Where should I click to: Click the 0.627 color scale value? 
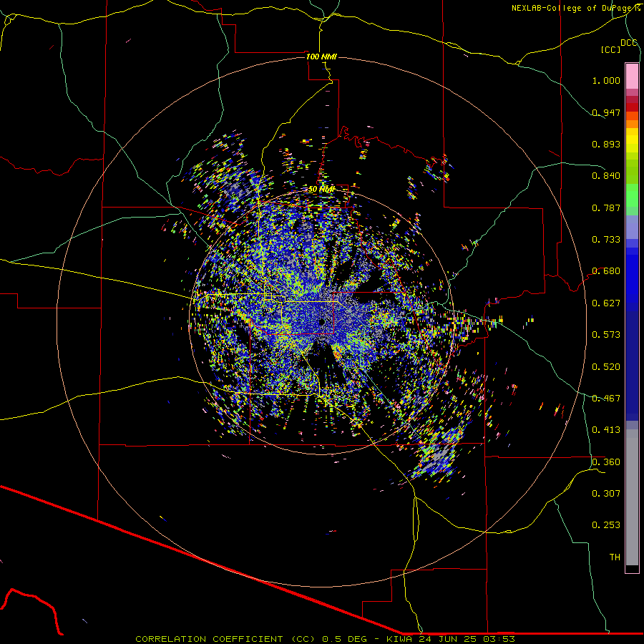click(606, 303)
